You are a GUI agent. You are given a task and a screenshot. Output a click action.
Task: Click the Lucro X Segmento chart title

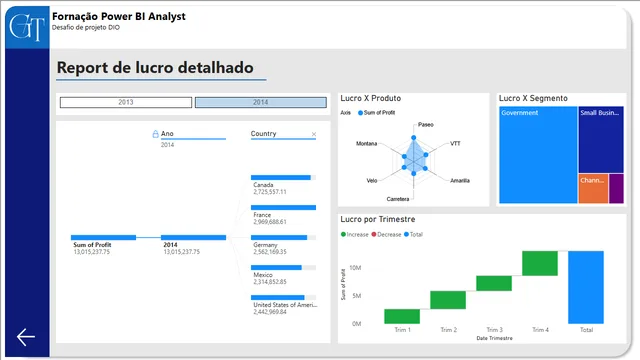533,98
